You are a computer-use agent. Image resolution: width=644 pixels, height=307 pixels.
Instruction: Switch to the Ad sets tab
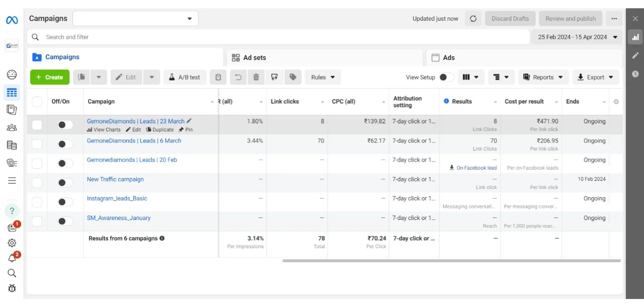pos(325,57)
